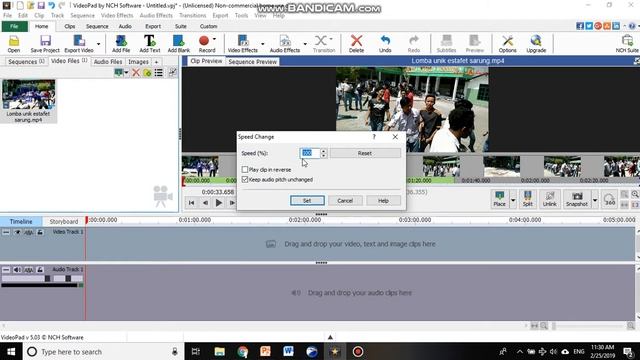Click the Add Blank icon
This screenshot has width=640, height=360.
coord(179,43)
